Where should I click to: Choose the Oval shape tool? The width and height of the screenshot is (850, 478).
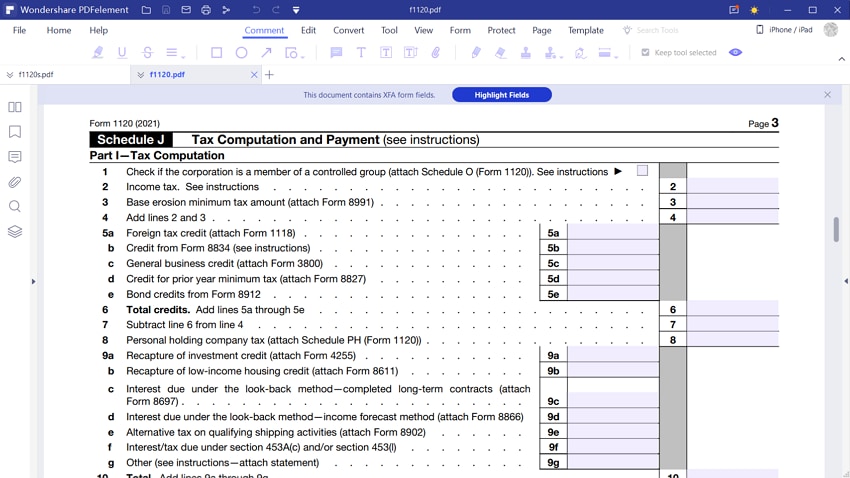241,53
